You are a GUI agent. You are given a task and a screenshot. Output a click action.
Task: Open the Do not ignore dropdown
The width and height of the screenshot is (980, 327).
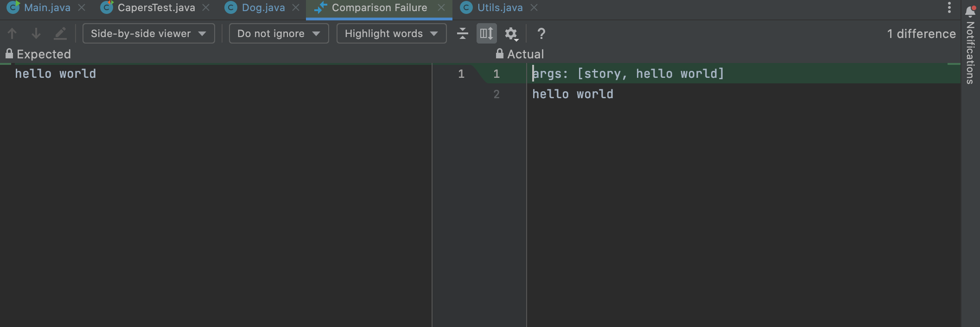pyautogui.click(x=279, y=33)
